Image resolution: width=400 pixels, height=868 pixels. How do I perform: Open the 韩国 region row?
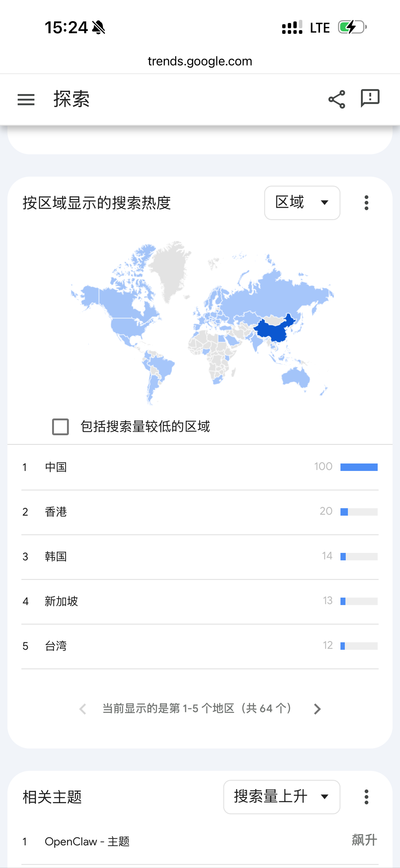point(56,557)
